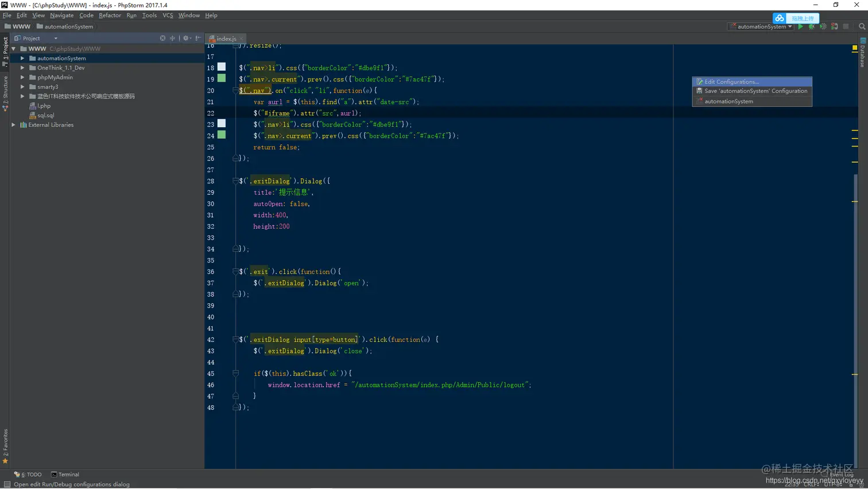This screenshot has width=868, height=489.
Task: Click the #dbe9f1 color swatch on line 18
Action: (x=222, y=67)
